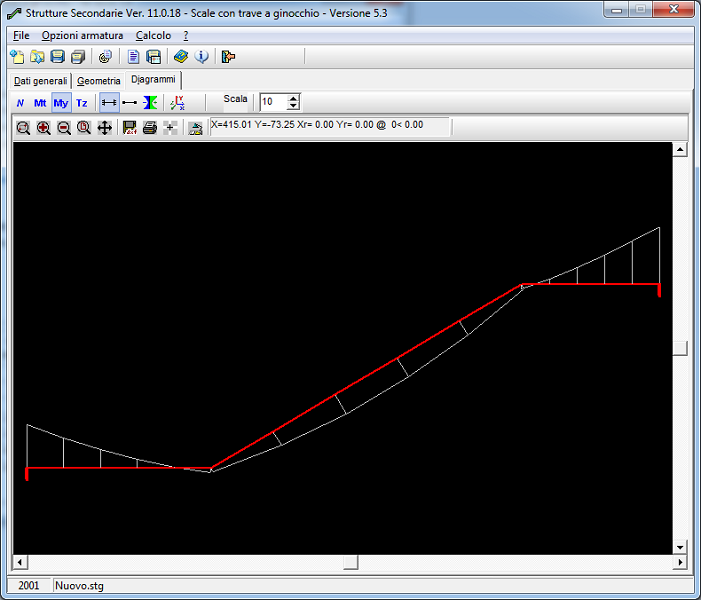This screenshot has width=701, height=600.
Task: Click the vertical scrollbar thumb
Action: point(680,348)
